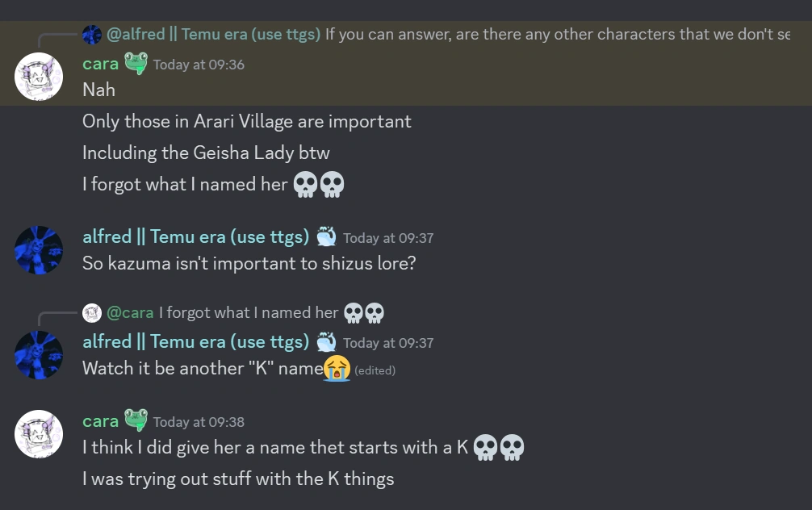
Task: Click the frog role icon at 09:36
Action: [x=136, y=64]
